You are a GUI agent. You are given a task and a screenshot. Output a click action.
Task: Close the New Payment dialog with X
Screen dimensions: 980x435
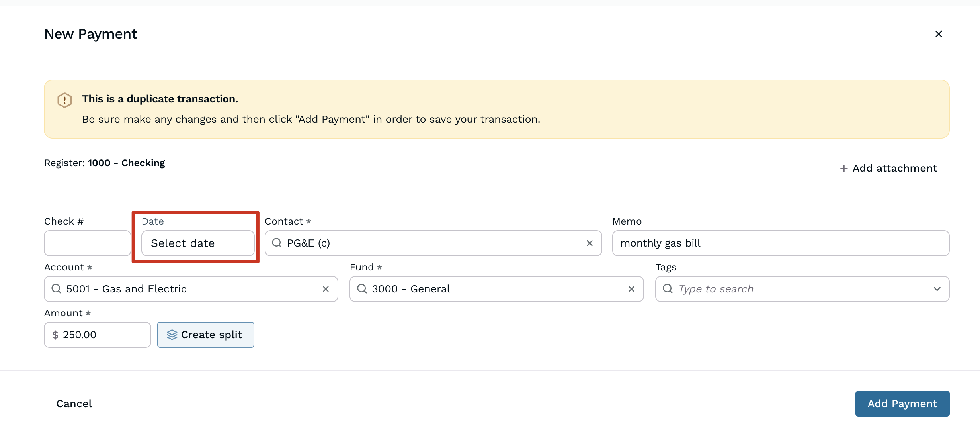[x=938, y=34]
